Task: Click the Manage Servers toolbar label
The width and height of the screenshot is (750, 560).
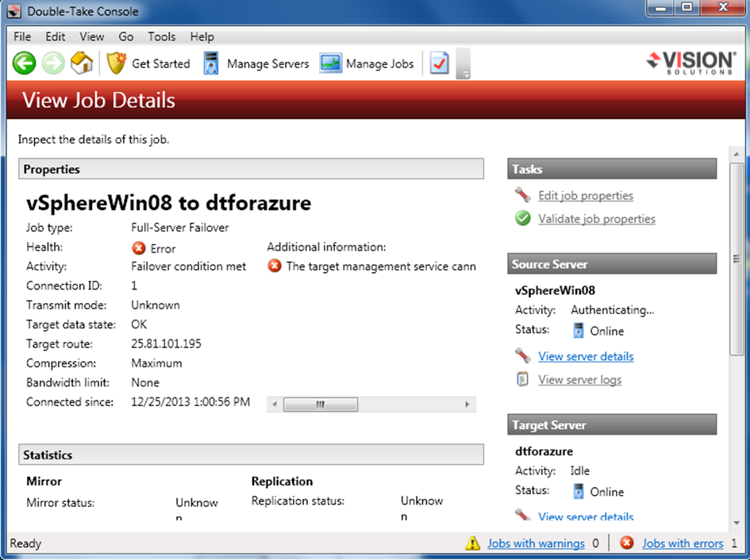Action: pos(268,63)
